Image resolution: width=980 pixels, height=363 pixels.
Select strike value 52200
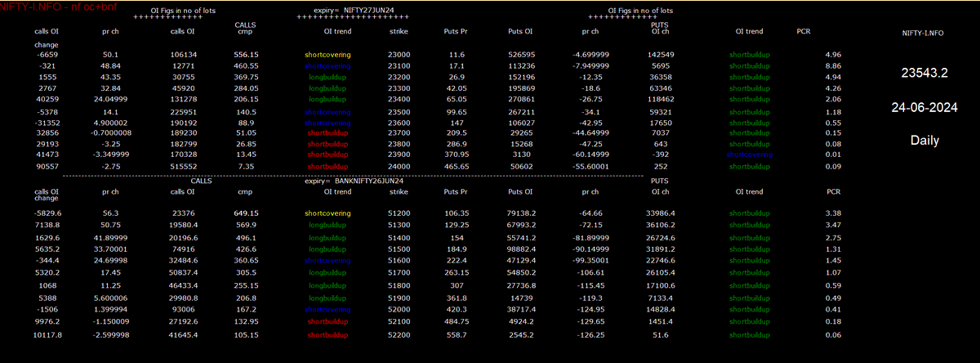tap(399, 335)
